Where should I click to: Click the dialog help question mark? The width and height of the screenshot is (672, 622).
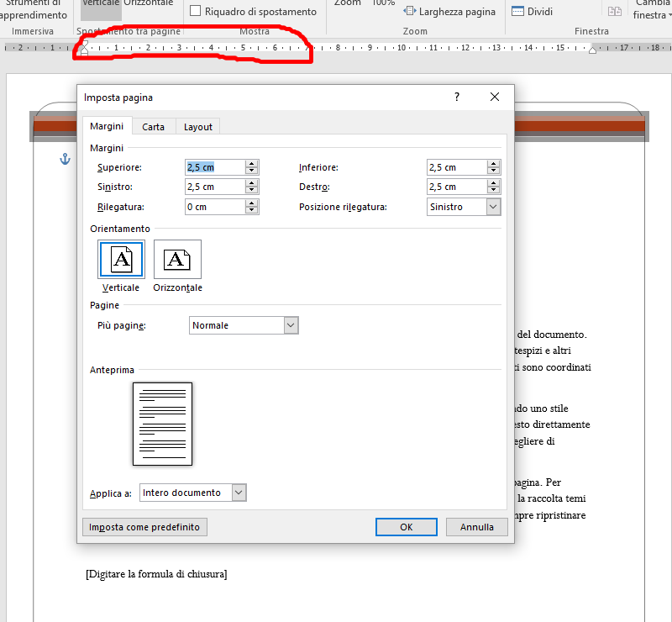coord(457,98)
